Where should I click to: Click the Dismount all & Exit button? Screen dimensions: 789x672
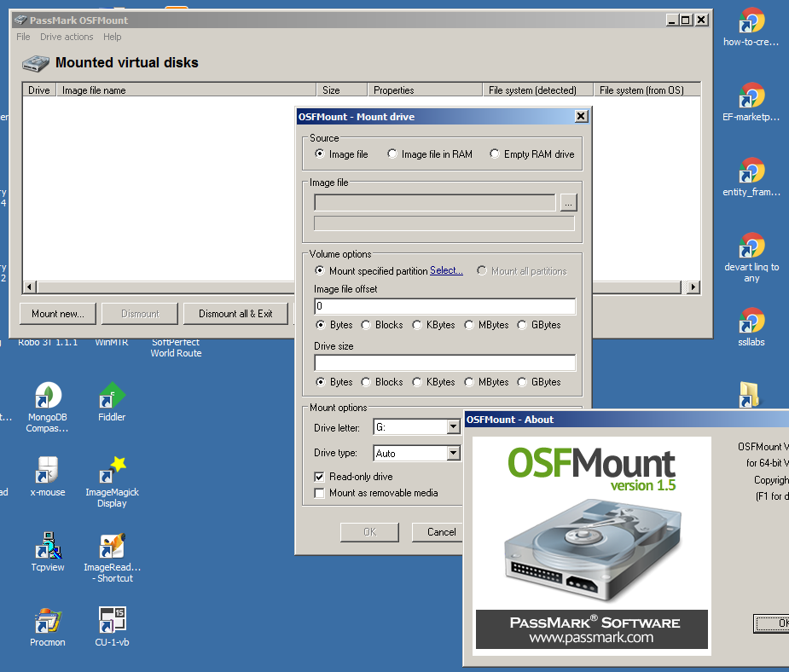pyautogui.click(x=235, y=314)
